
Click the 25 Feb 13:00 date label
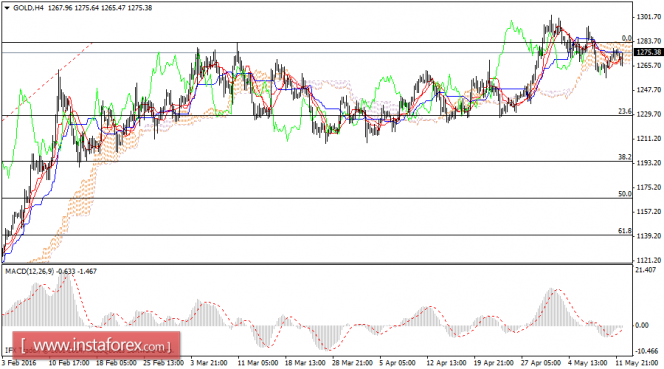point(163,363)
